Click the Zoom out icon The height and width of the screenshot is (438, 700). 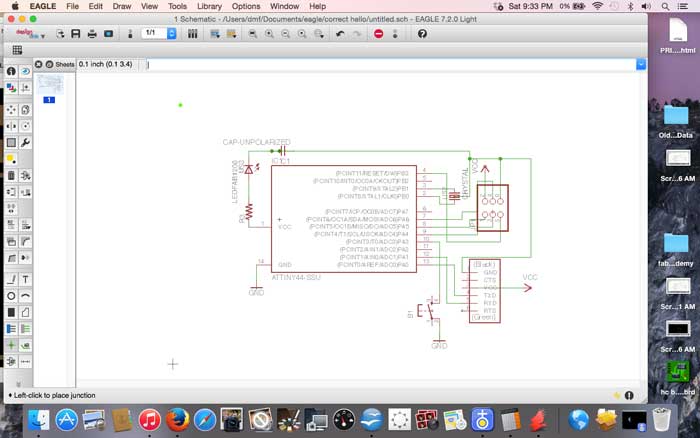coord(286,34)
